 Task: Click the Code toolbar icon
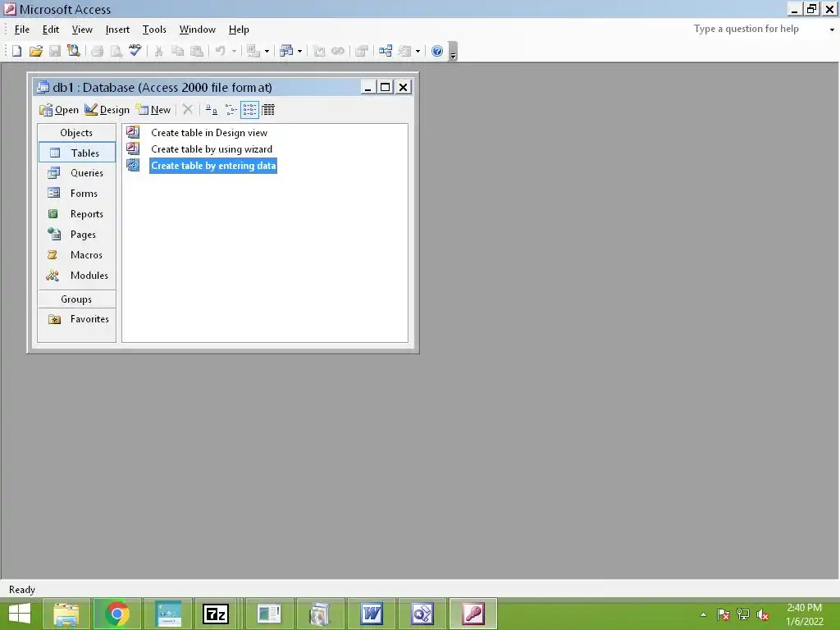point(319,51)
